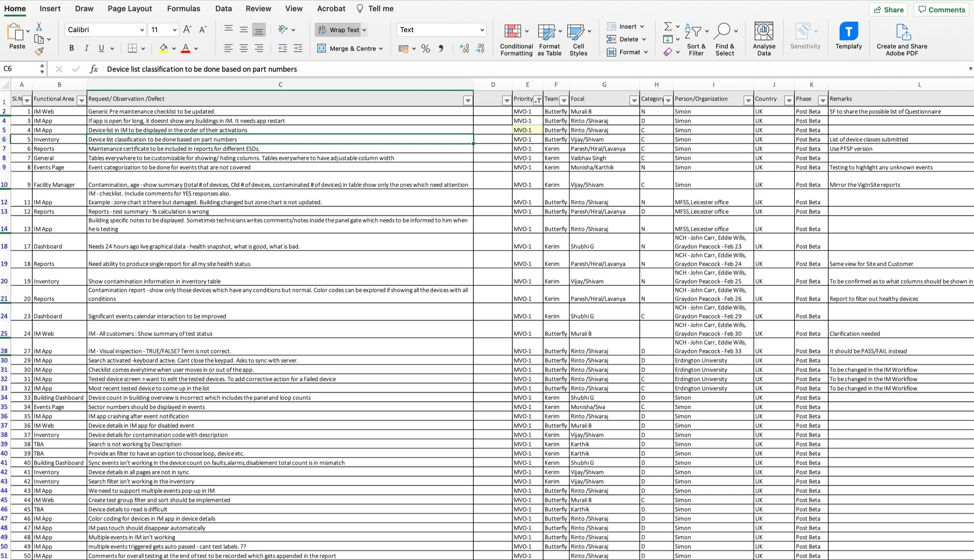The width and height of the screenshot is (974, 560).
Task: Open the Comments pane button
Action: point(941,10)
